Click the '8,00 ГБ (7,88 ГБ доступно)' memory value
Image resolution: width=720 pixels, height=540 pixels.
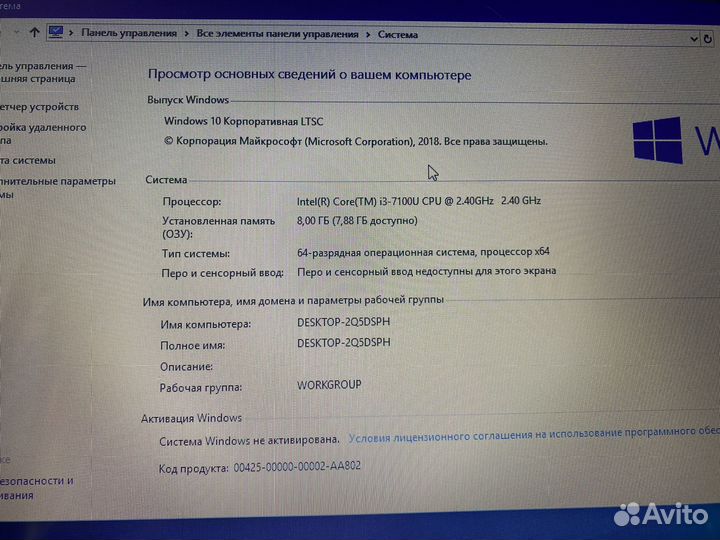[357, 221]
